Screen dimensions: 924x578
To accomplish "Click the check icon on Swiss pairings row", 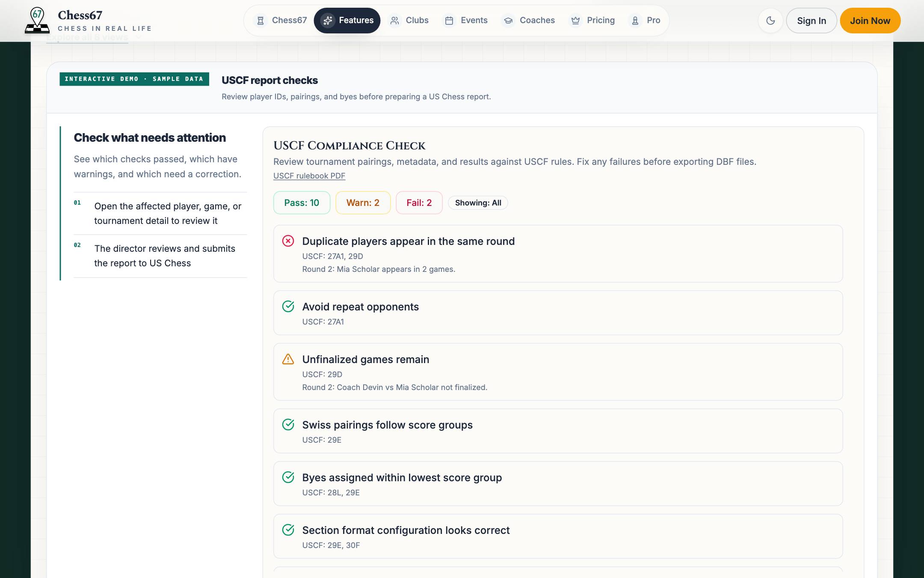I will coord(288,425).
